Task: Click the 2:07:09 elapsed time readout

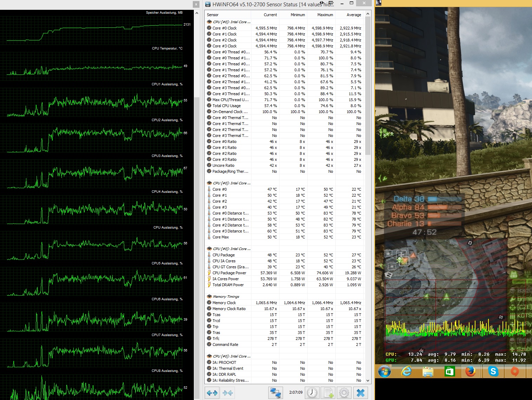Action: (x=296, y=392)
